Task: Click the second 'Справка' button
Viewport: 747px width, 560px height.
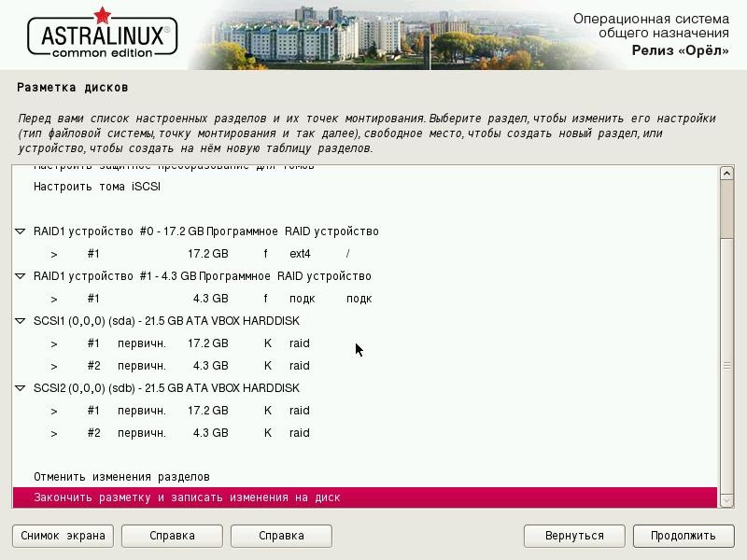Action: (x=281, y=536)
